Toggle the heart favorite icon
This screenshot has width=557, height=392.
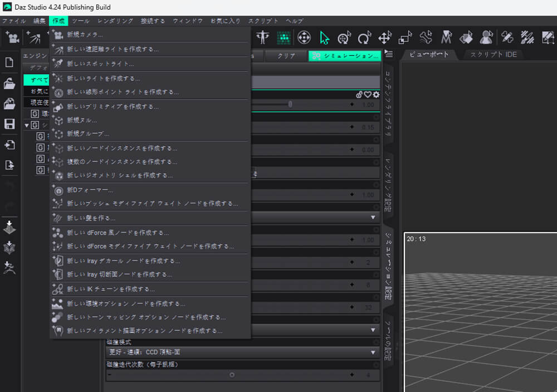368,95
